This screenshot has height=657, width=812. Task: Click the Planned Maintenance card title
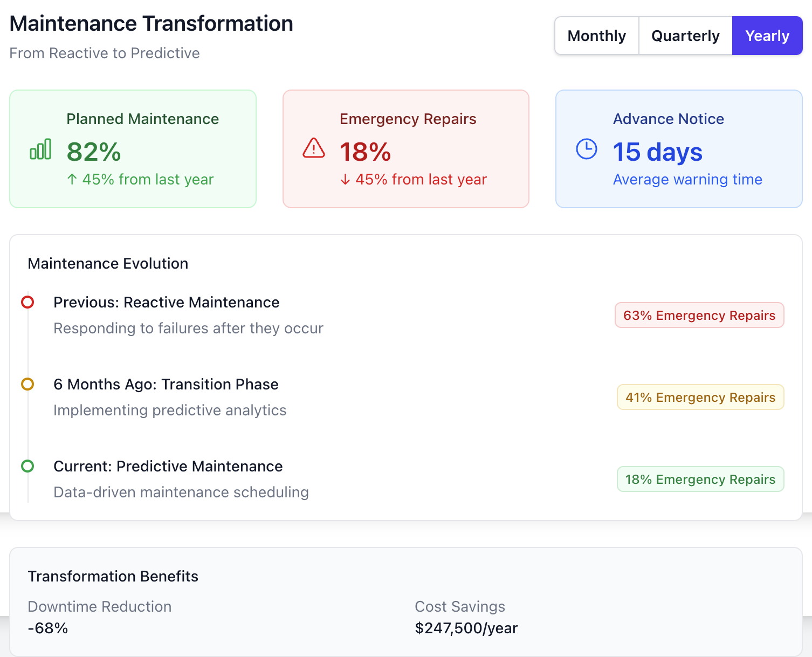143,119
